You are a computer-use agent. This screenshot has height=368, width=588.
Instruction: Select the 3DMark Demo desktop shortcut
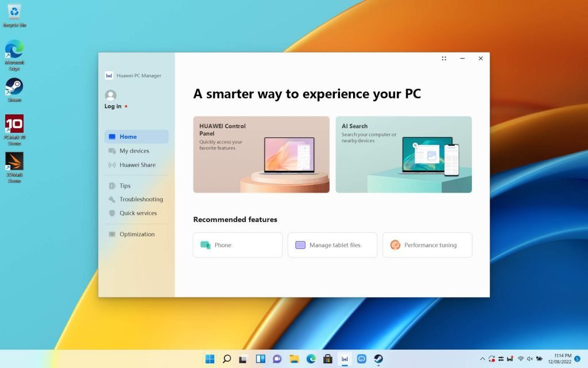(14, 167)
